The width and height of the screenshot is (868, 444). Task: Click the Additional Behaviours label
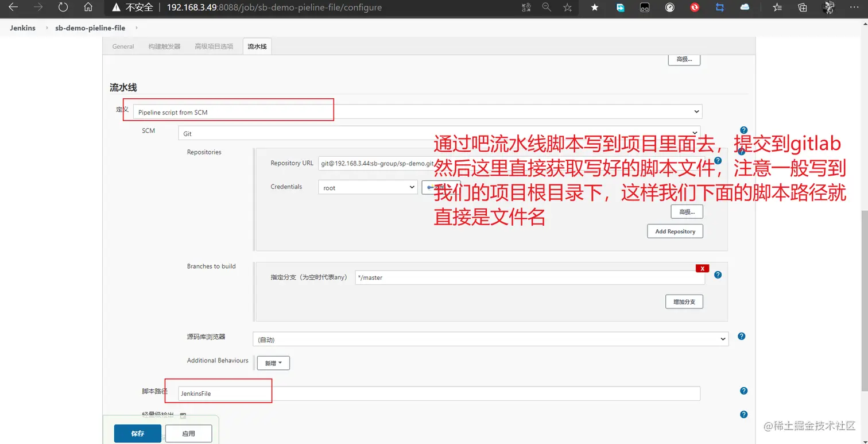(218, 361)
